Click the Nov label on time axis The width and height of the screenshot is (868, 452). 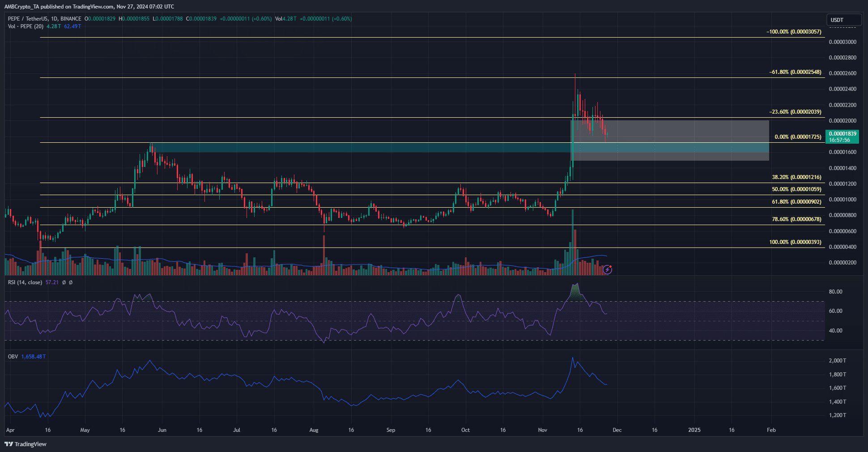(x=542, y=430)
